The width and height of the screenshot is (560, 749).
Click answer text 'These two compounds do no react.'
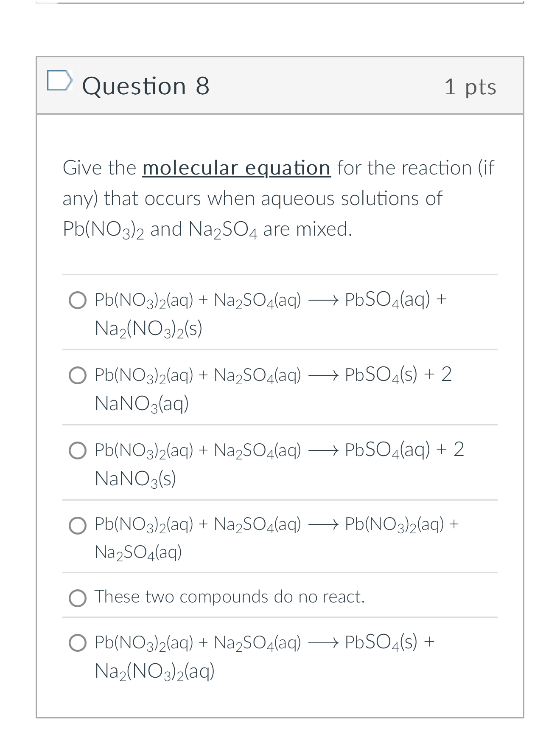[230, 597]
